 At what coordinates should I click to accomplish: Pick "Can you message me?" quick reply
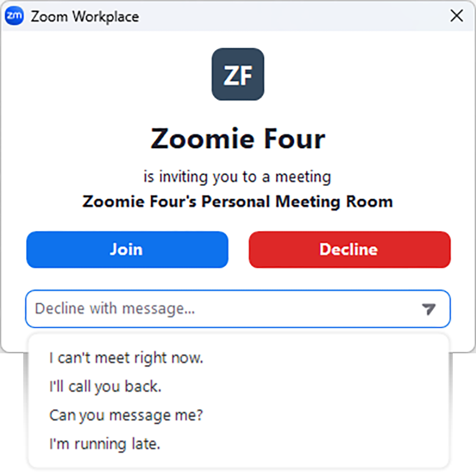[127, 415]
